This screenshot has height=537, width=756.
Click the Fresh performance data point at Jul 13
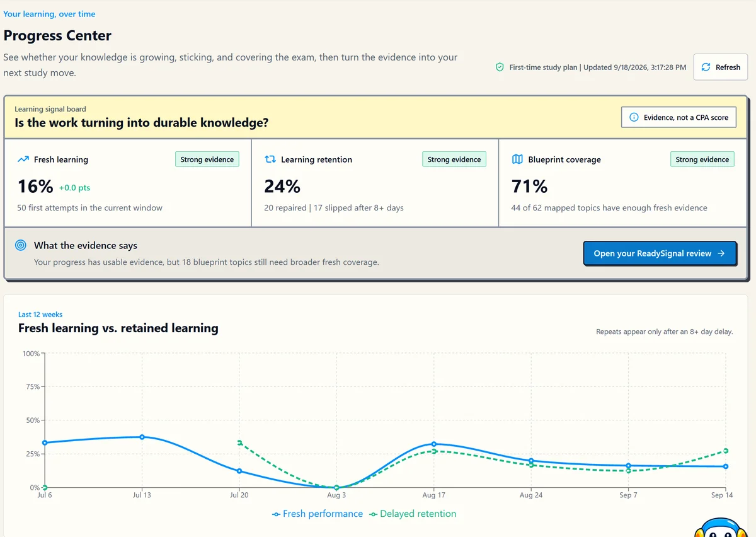[142, 437]
